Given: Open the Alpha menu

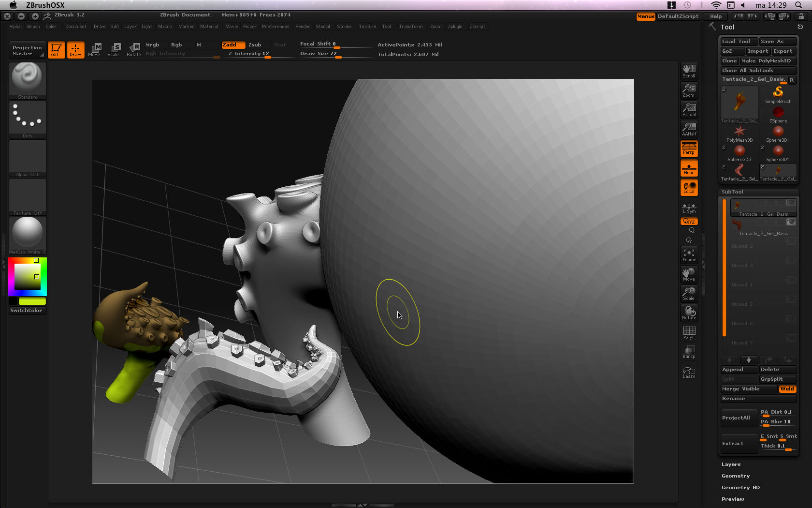Looking at the screenshot, I should click(15, 27).
